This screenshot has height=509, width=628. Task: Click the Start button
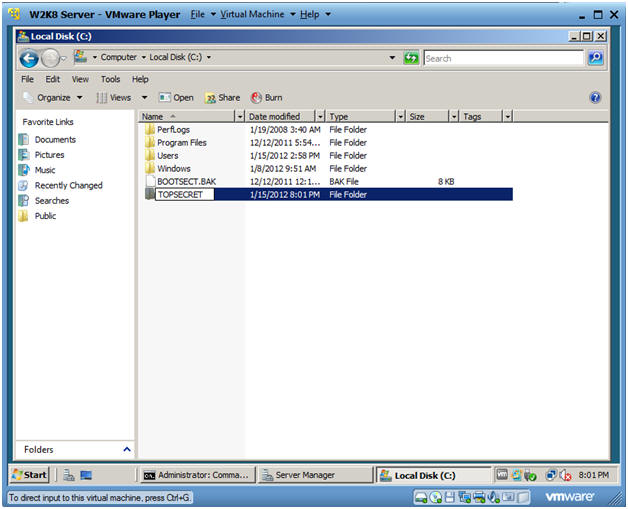pos(29,475)
